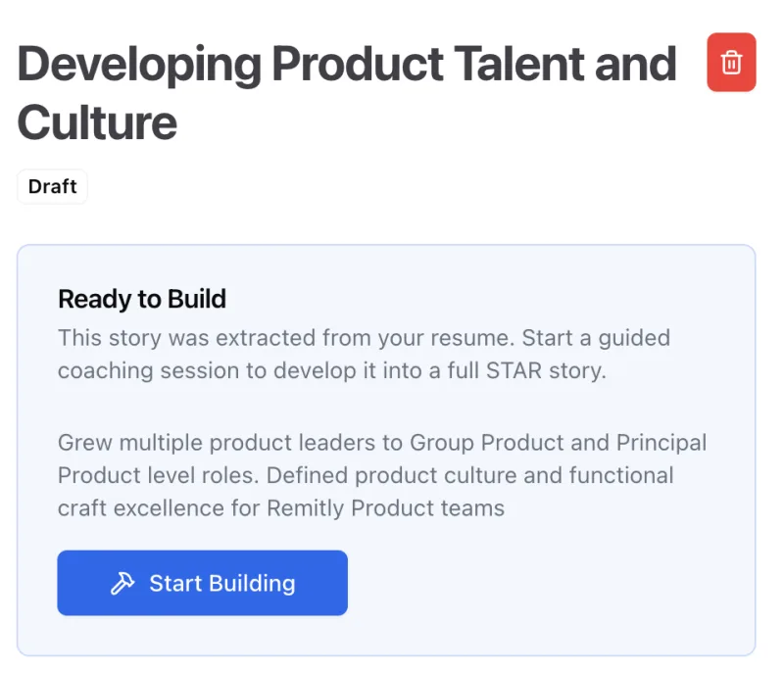The width and height of the screenshot is (784, 673).
Task: Click the word "Developing" in the title
Action: click(137, 65)
